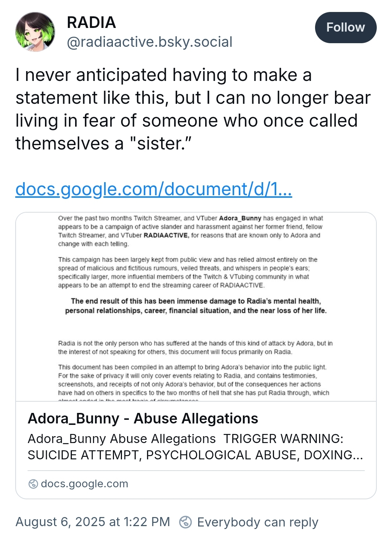
Task: Click the globe icon before Everybody can reply
Action: pos(185,522)
